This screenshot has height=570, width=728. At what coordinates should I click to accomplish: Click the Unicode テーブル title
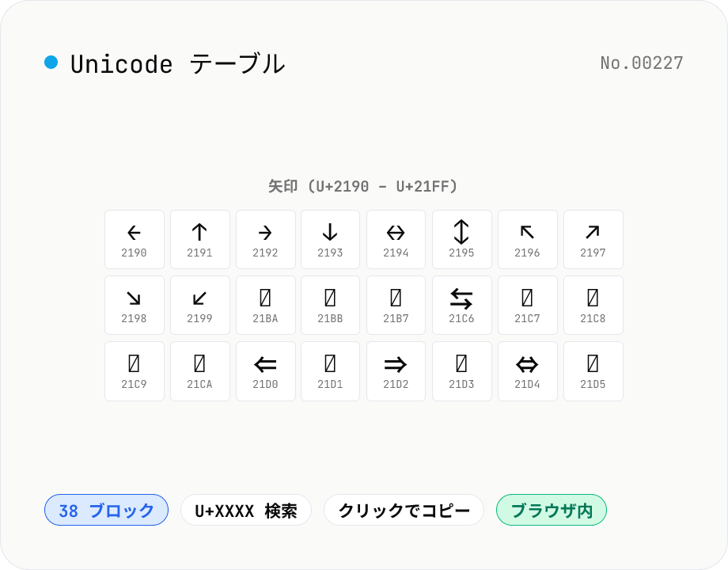point(177,63)
